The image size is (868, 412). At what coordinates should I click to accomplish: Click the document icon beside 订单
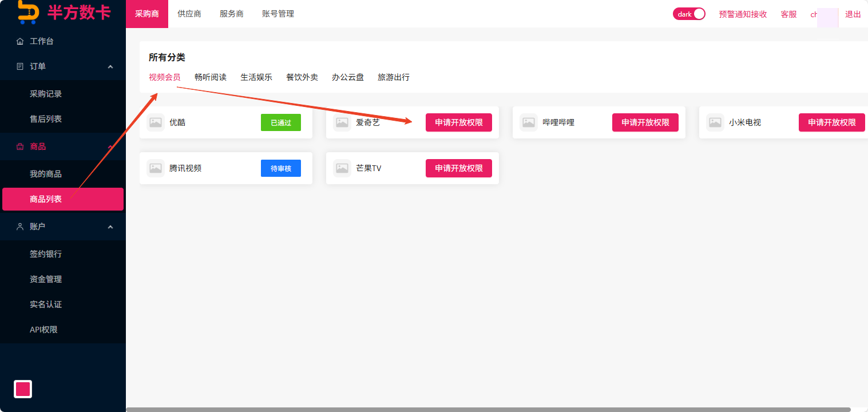[x=20, y=66]
